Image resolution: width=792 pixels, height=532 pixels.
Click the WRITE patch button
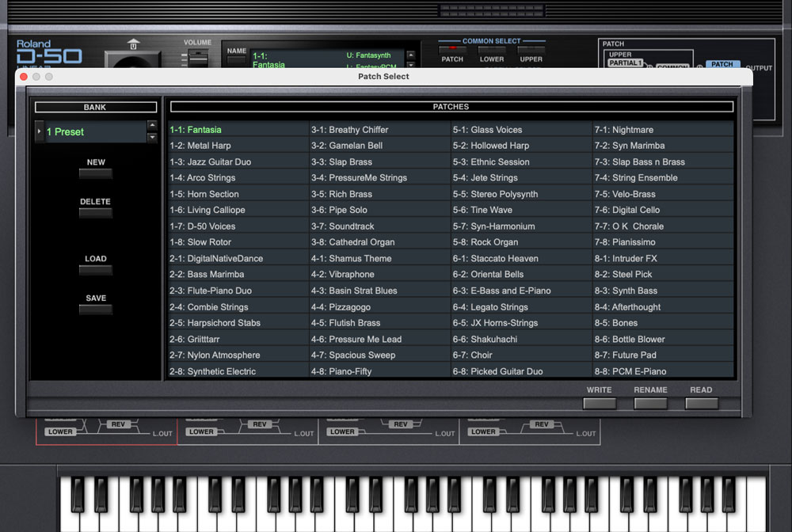(600, 403)
